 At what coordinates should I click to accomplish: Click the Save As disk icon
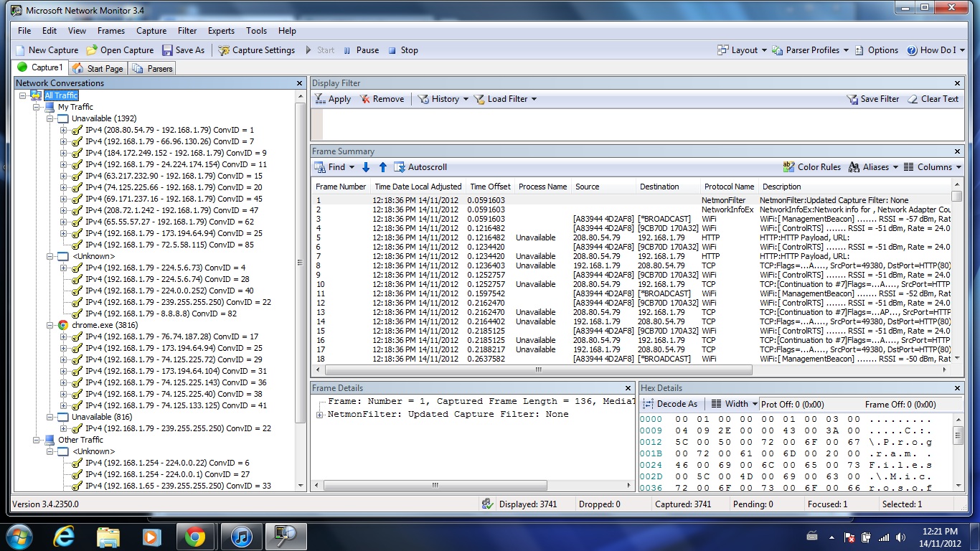click(x=167, y=50)
